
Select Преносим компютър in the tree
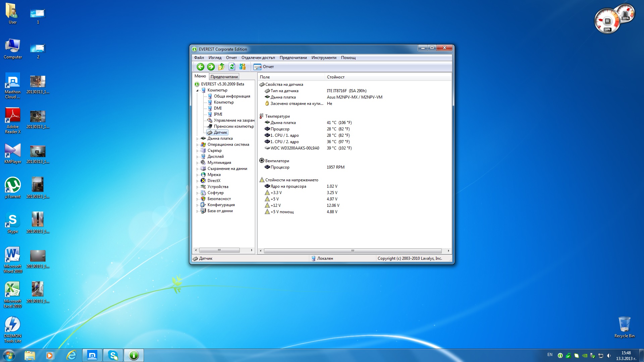click(x=234, y=126)
